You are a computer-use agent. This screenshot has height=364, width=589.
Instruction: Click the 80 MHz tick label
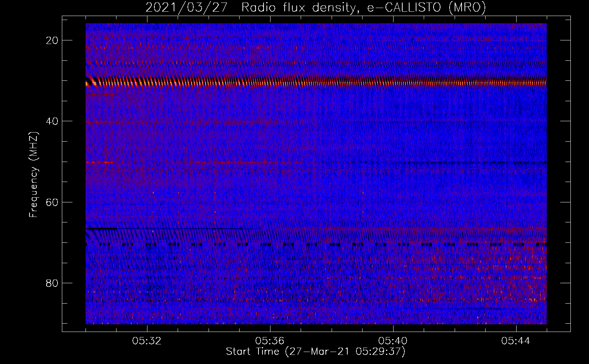(x=52, y=283)
